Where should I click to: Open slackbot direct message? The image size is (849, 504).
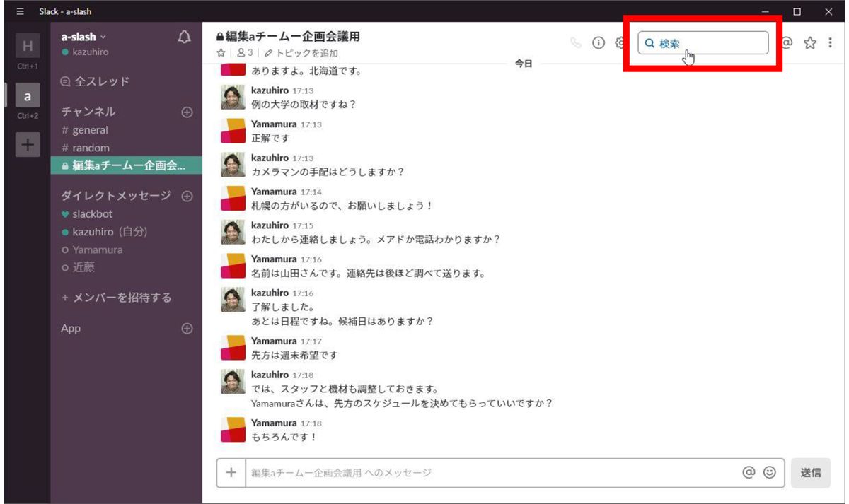point(87,213)
